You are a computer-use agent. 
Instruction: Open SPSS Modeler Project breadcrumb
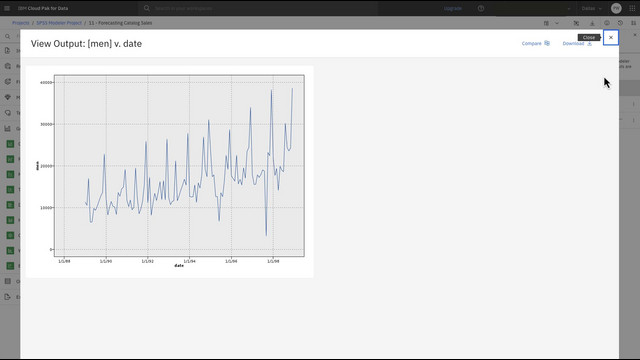pos(59,23)
